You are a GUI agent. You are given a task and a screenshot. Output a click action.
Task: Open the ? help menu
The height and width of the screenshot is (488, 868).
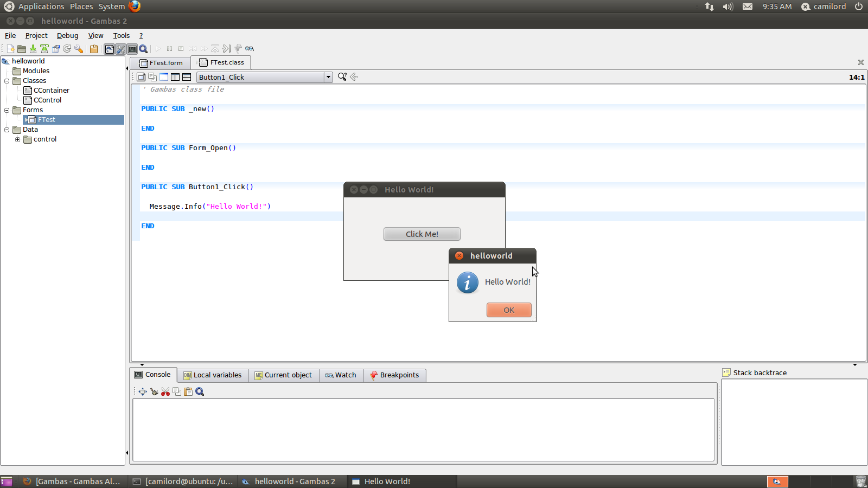(141, 36)
